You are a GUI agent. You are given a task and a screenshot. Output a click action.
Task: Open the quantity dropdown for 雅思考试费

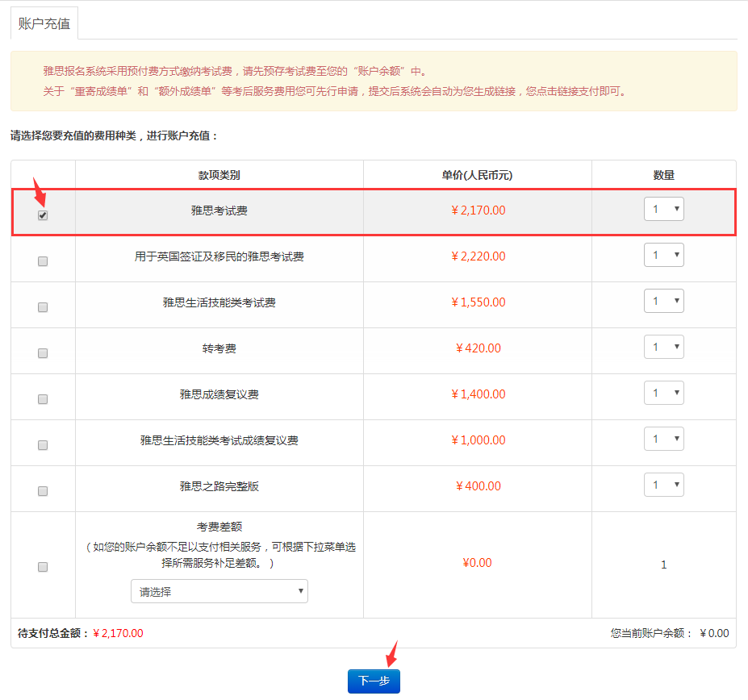click(663, 208)
